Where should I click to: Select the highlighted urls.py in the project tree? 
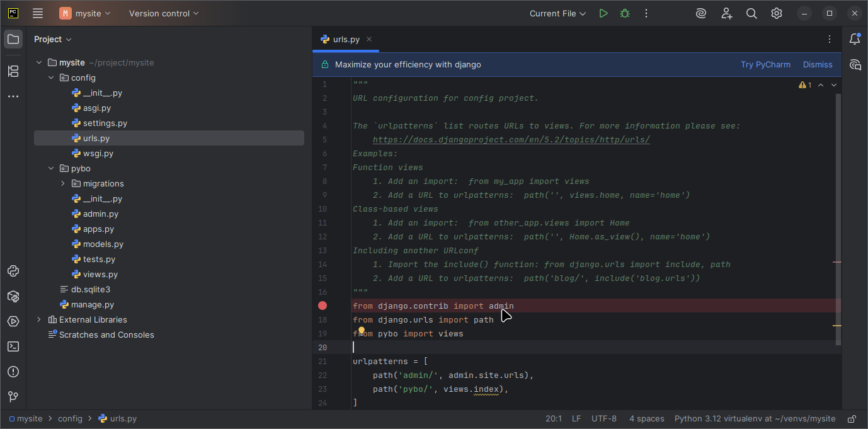[x=169, y=138]
